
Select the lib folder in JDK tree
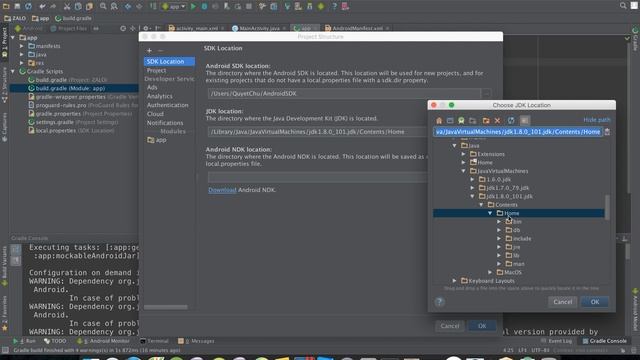pyautogui.click(x=513, y=256)
